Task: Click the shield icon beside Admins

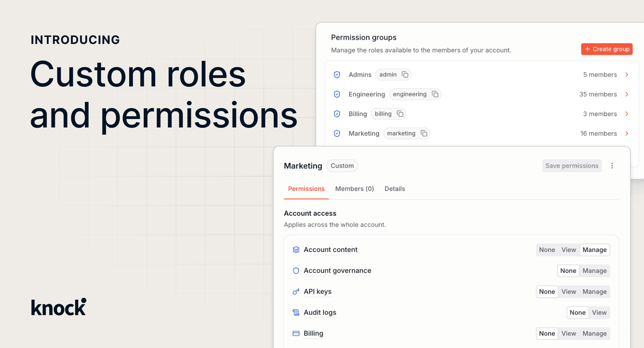Action: point(337,75)
